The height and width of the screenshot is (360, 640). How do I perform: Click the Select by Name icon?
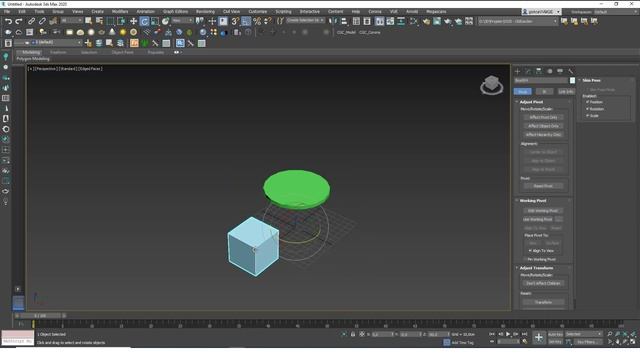pos(99,21)
